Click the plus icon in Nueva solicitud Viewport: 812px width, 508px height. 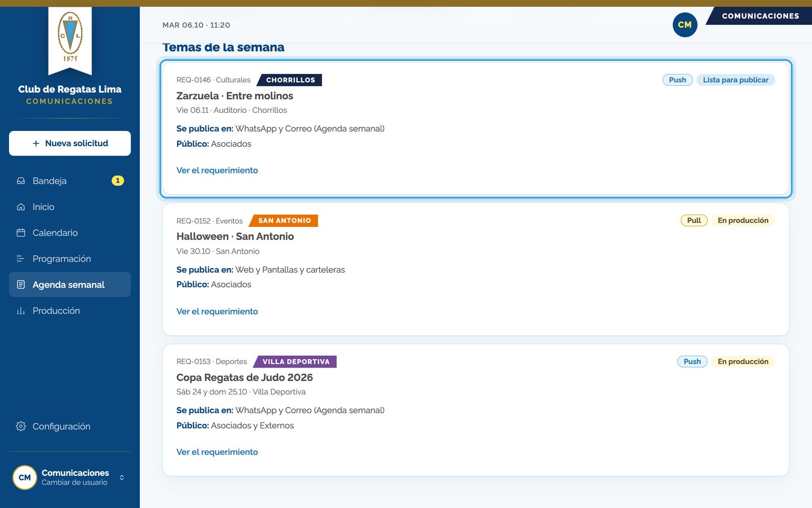pos(36,143)
